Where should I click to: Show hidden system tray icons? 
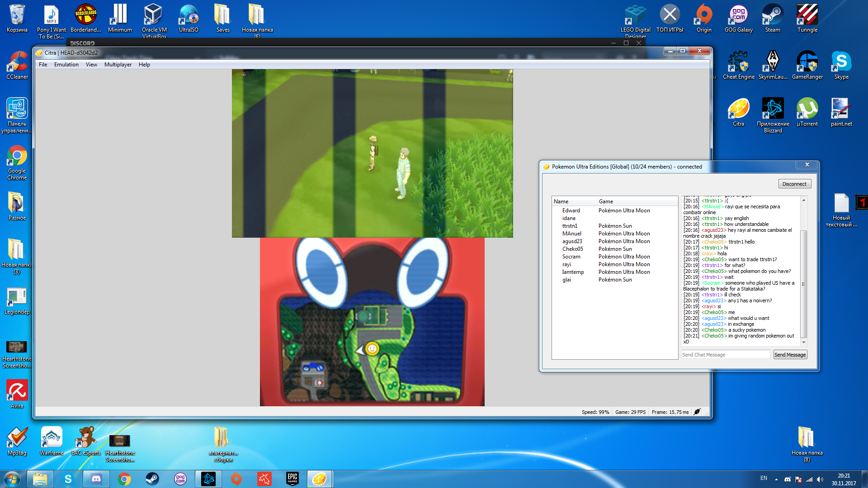pyautogui.click(x=776, y=479)
